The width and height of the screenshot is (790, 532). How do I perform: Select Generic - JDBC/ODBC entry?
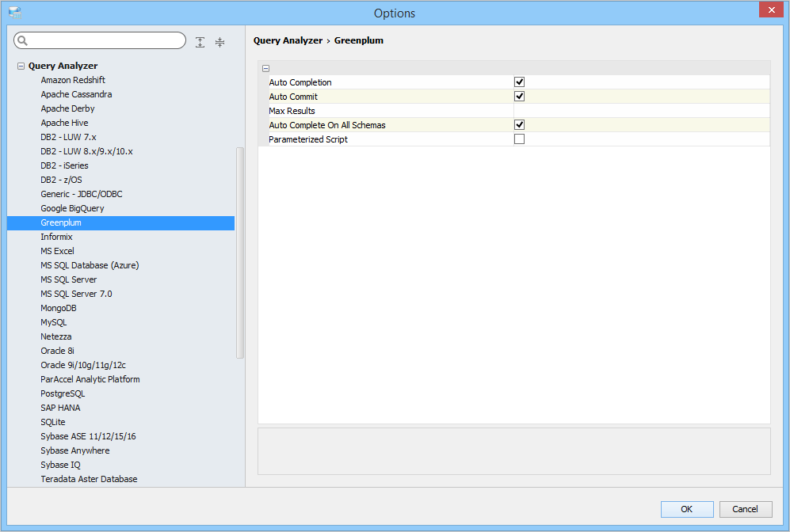coord(81,194)
